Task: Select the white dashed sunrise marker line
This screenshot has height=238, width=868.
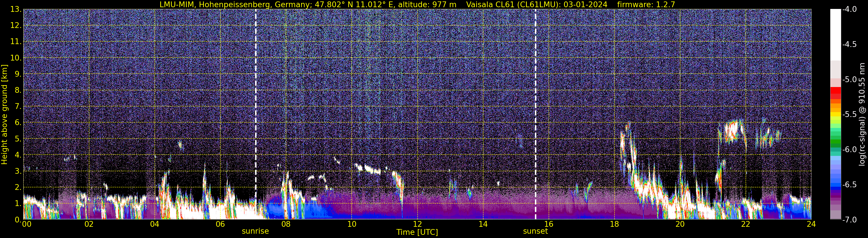Action: (256, 114)
